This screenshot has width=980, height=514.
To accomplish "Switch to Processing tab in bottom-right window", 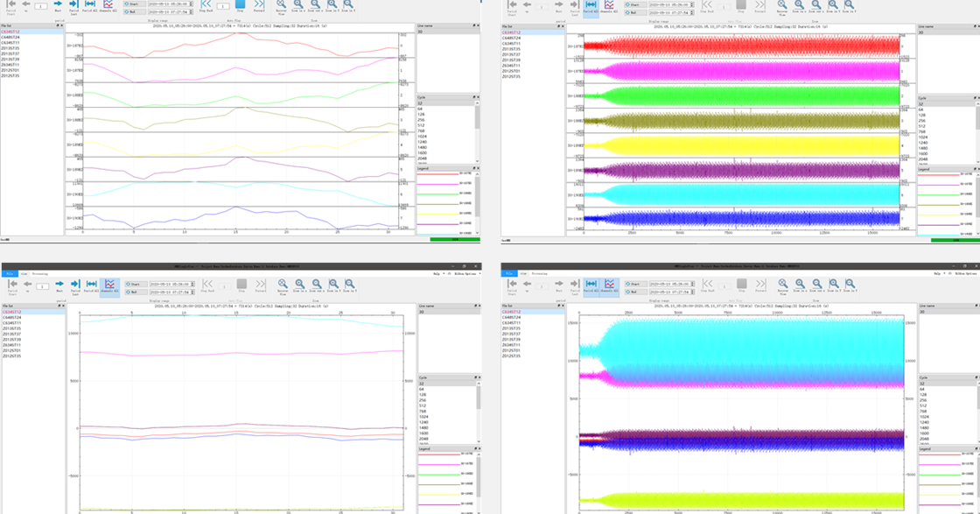I will (x=540, y=274).
